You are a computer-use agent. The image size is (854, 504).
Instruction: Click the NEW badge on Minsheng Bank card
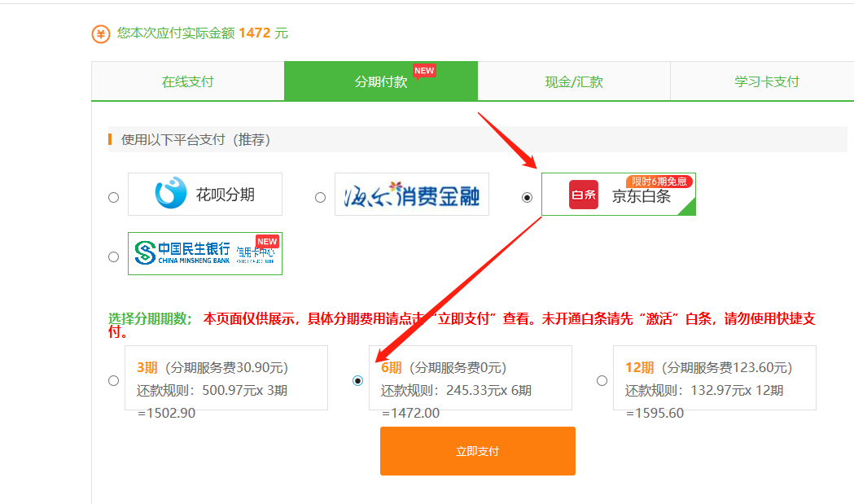click(267, 242)
